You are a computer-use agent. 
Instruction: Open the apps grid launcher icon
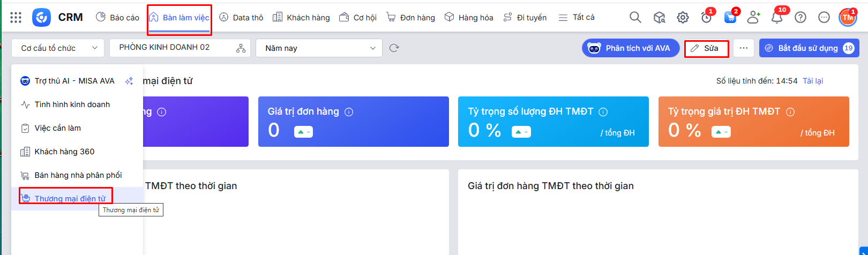16,18
